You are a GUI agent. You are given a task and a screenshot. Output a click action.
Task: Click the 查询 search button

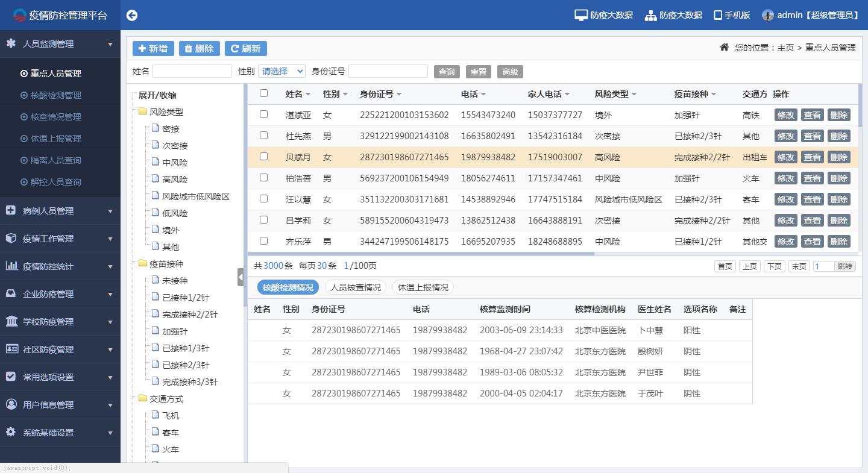pos(447,72)
